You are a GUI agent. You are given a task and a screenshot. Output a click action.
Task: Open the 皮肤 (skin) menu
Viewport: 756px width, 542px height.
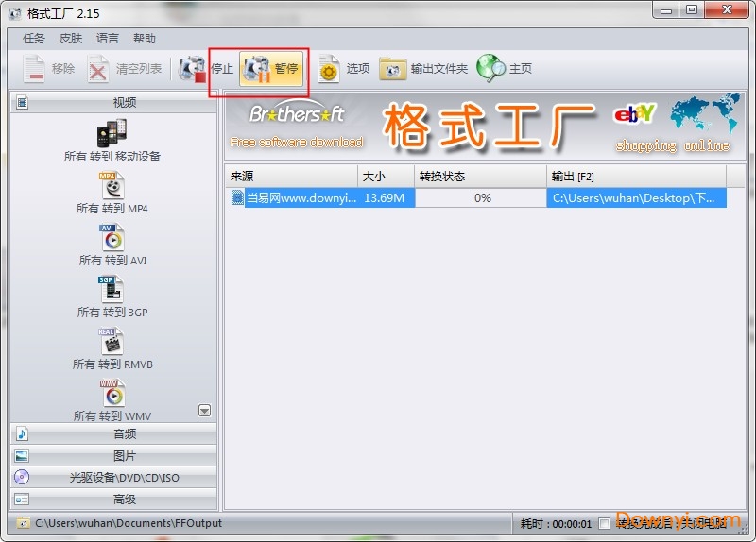[x=71, y=39]
